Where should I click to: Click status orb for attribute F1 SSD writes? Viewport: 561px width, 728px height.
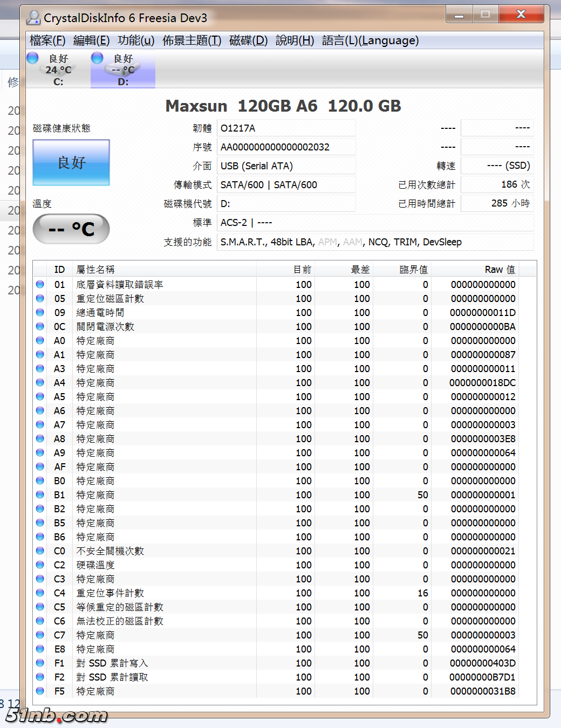40,663
